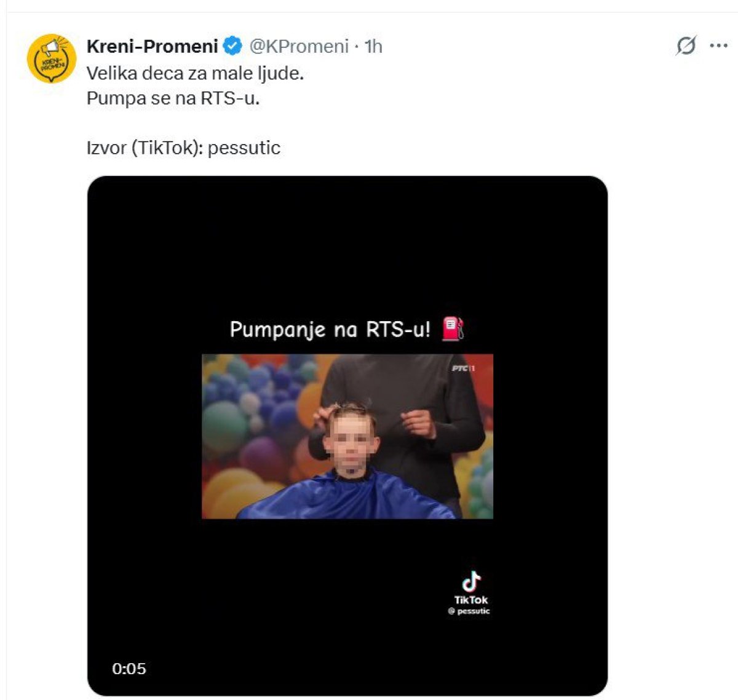Click the "Izvor (TikTok): pessutic" source line
The image size is (738, 700).
[183, 148]
